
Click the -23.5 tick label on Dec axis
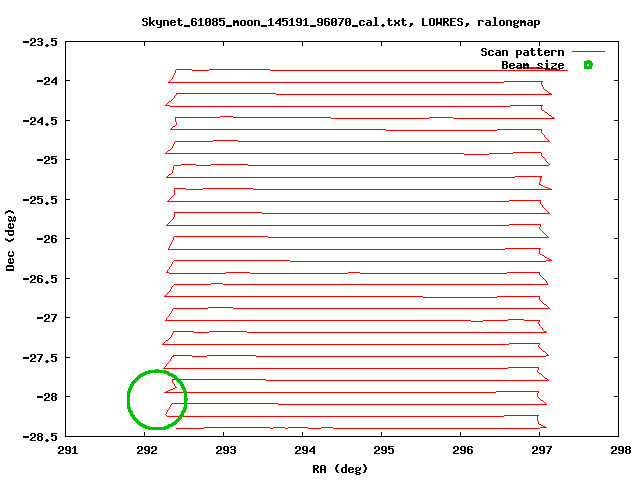pyautogui.click(x=38, y=42)
